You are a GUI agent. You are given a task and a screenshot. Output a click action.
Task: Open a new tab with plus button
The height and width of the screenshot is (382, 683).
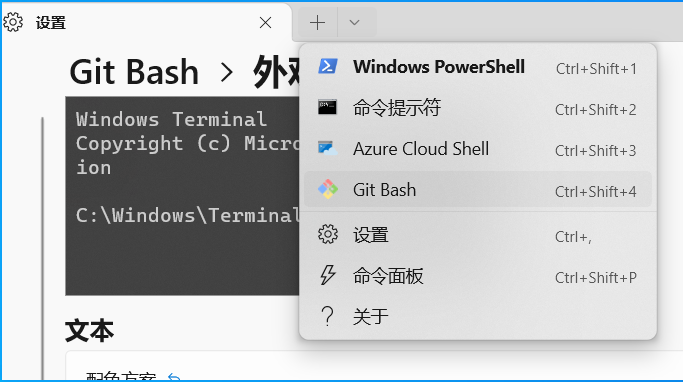[318, 22]
